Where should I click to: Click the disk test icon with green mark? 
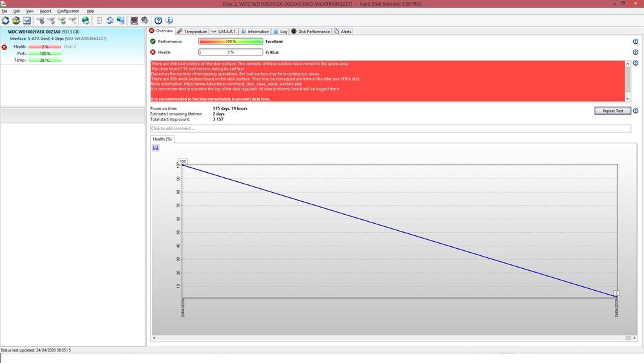[62, 20]
